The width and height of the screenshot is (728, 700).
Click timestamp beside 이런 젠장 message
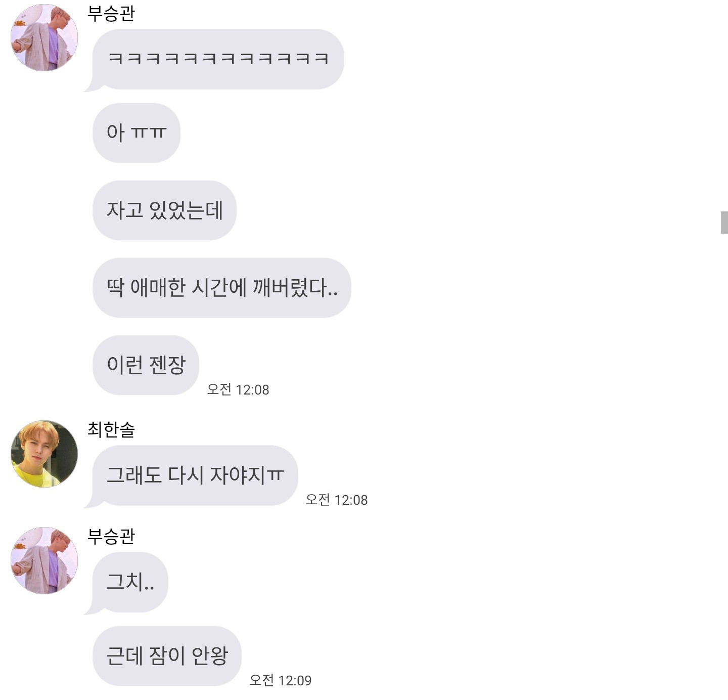coord(238,389)
